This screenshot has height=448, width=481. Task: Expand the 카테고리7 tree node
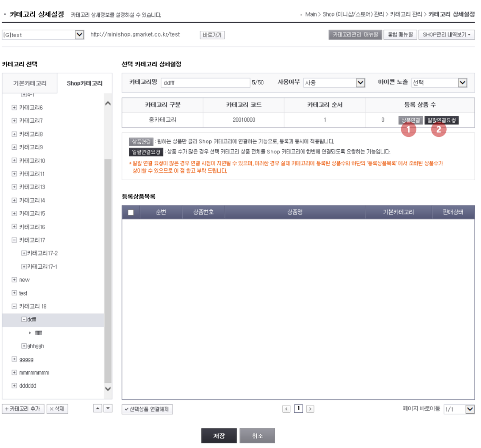(14, 121)
